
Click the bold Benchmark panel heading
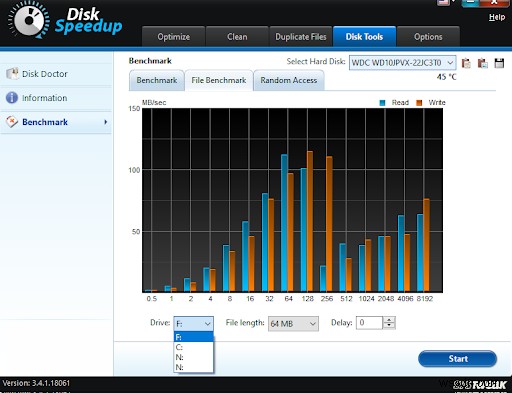[x=150, y=61]
